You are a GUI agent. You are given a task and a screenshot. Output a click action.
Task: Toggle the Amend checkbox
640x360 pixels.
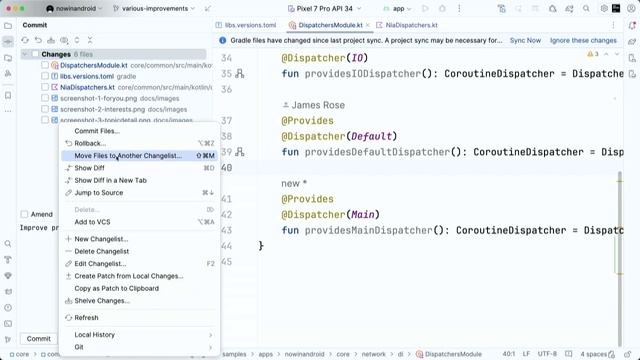[24, 214]
